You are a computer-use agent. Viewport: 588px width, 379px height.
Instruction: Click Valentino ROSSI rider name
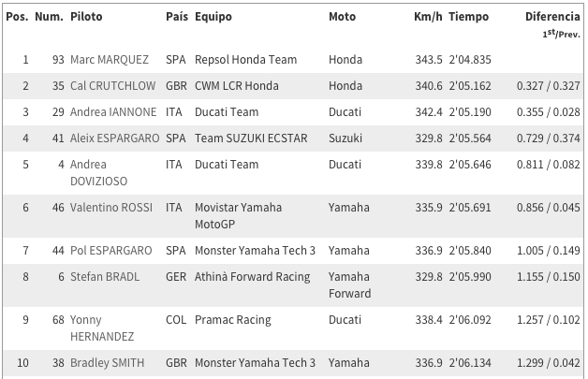coord(111,208)
